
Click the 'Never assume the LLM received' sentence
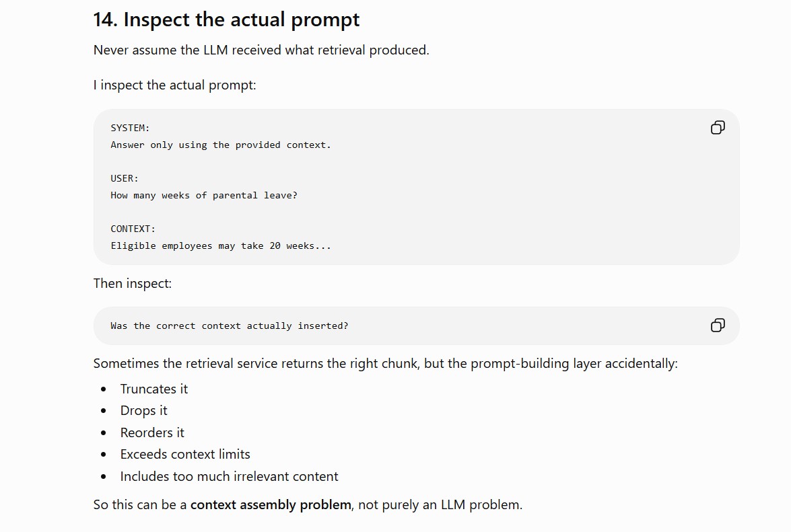coord(261,50)
